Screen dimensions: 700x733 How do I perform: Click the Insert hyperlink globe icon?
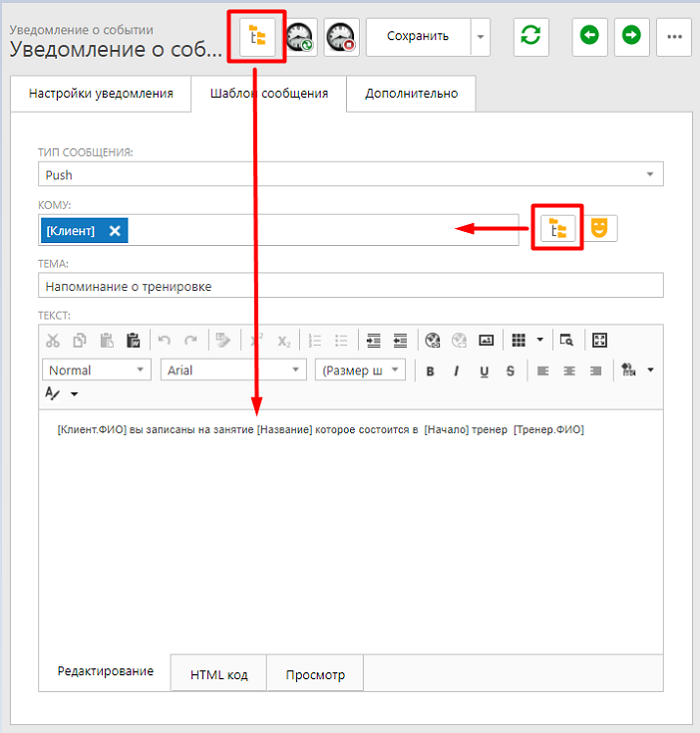[x=433, y=340]
